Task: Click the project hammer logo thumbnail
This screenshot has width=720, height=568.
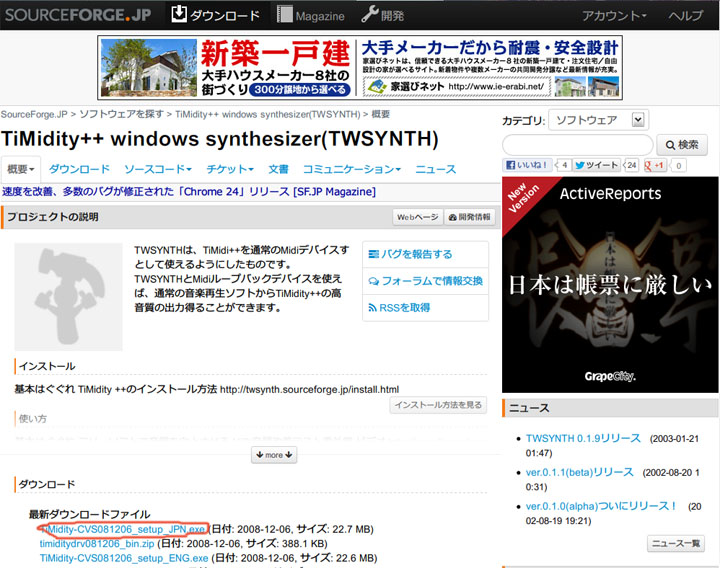Action: 68,297
